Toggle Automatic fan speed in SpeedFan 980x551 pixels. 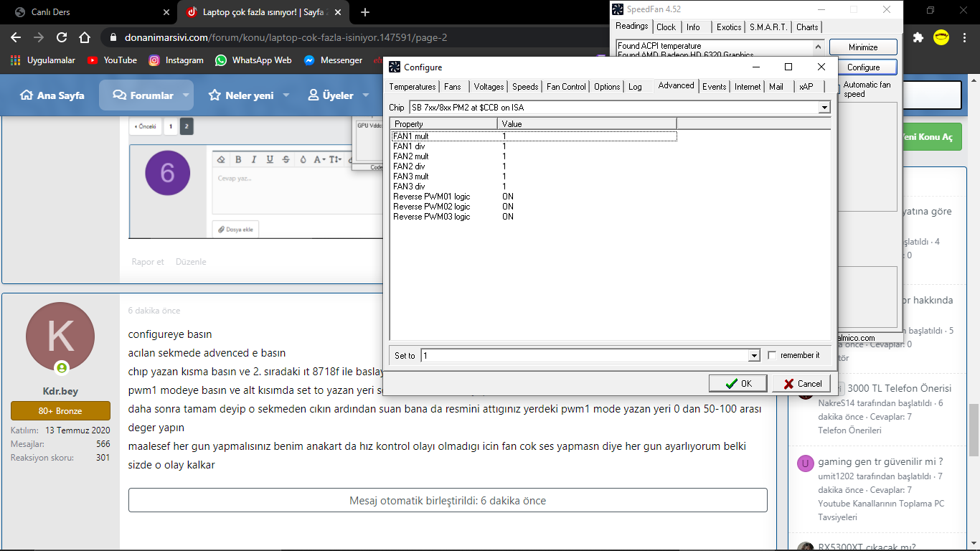tap(837, 89)
